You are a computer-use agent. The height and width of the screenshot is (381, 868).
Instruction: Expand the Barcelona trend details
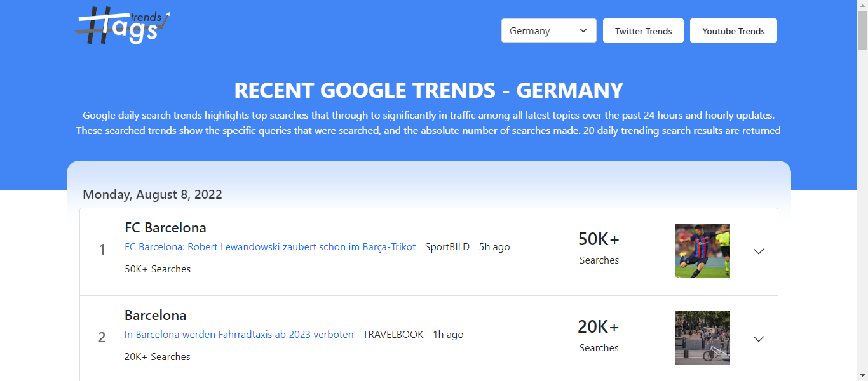[x=759, y=339]
